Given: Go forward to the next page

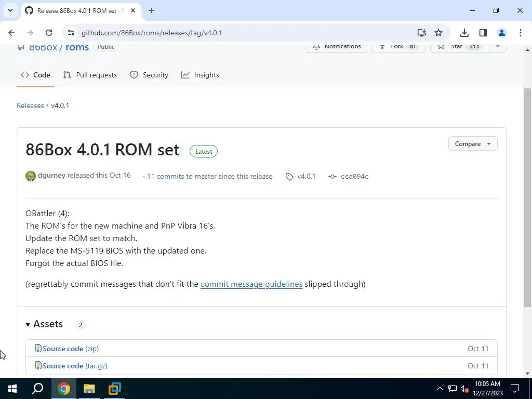Looking at the screenshot, I should [30, 33].
